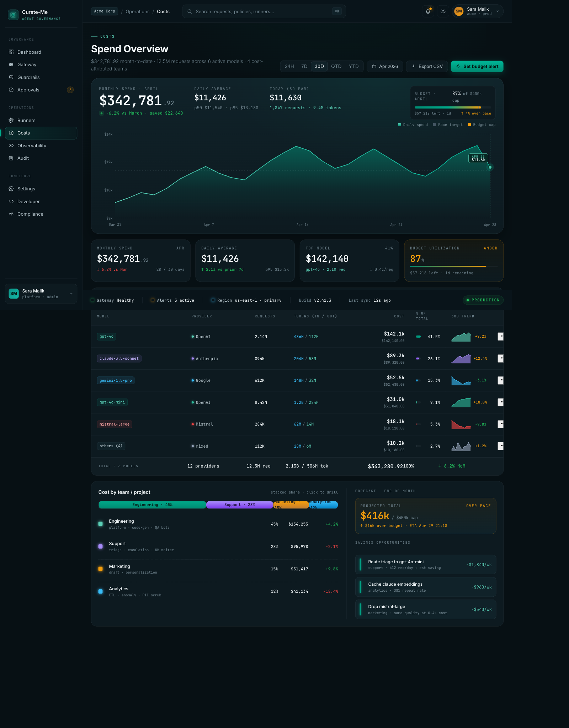Open Audit from the sidebar
569x728 pixels.
[23, 158]
